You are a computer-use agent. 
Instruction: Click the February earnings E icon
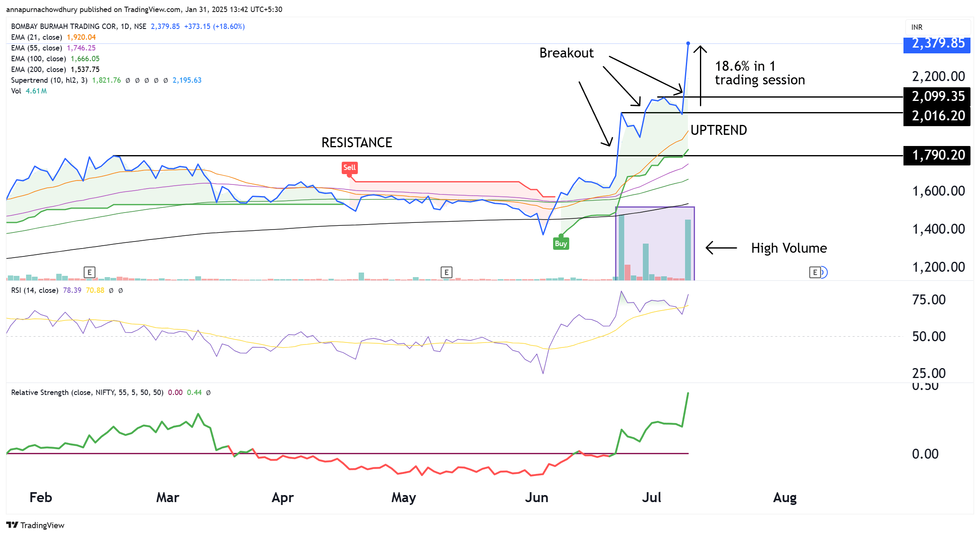pos(89,272)
